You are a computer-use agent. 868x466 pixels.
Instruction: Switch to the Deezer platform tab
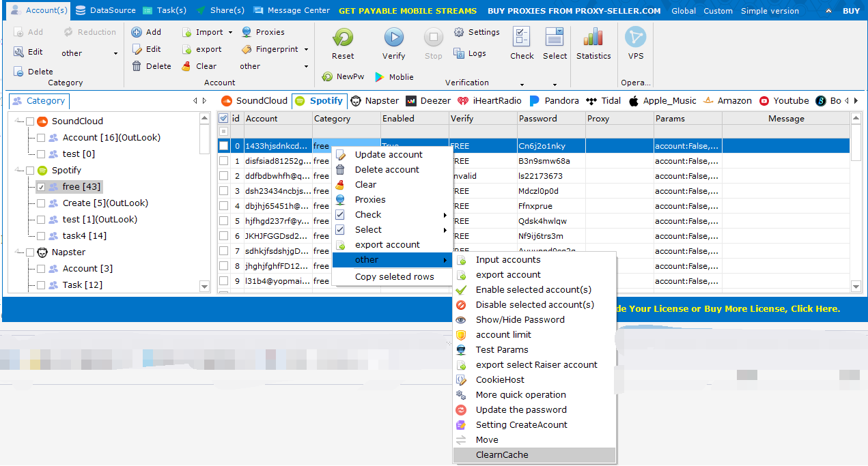click(428, 101)
